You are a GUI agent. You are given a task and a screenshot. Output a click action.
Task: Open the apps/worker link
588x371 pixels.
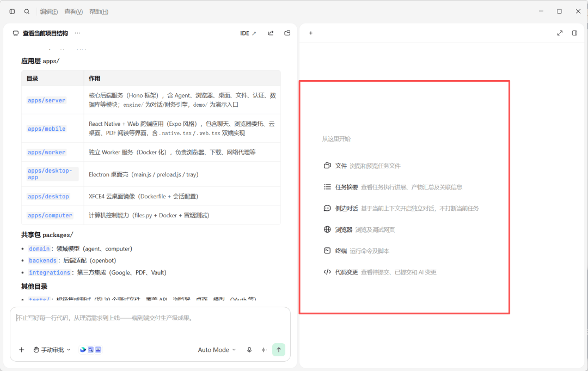46,153
